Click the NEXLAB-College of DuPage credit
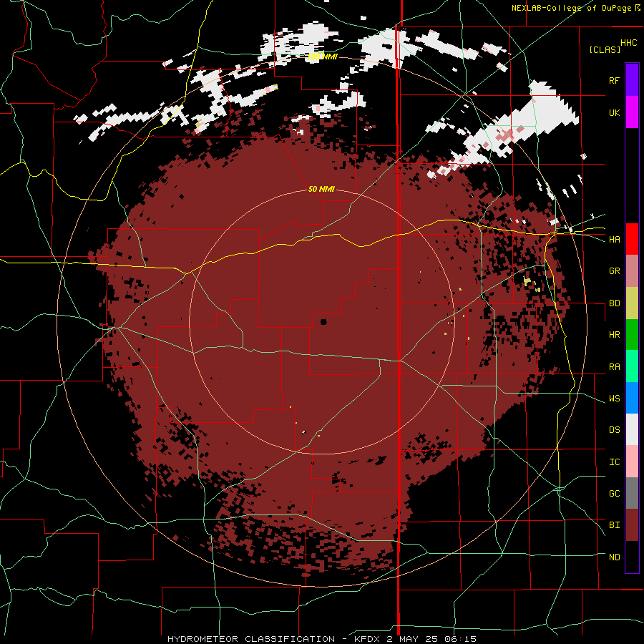The height and width of the screenshot is (644, 644). (x=572, y=8)
